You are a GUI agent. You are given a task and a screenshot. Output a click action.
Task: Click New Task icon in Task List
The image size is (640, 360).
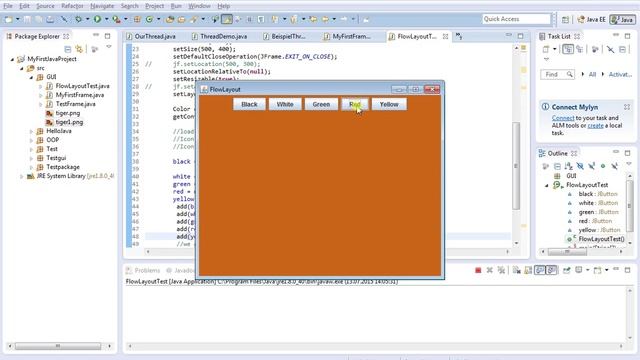click(x=546, y=49)
